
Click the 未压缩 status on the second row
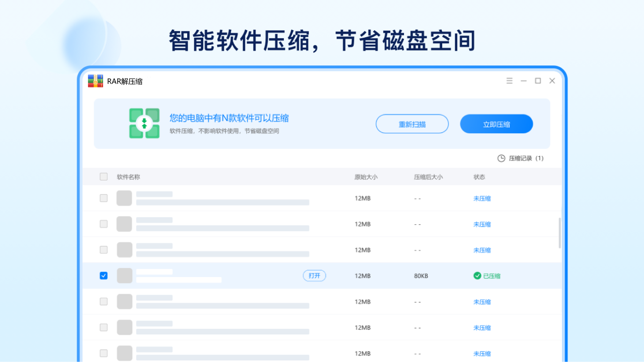coord(481,224)
